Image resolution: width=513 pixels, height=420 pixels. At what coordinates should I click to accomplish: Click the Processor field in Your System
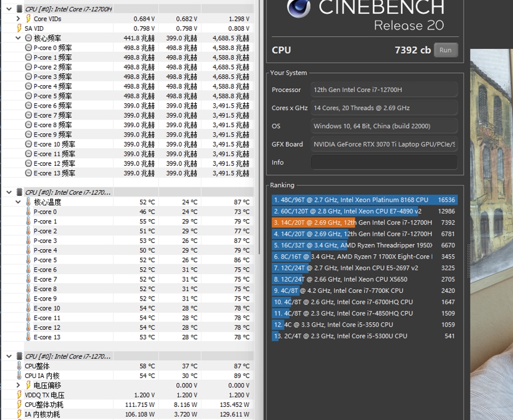tap(384, 90)
